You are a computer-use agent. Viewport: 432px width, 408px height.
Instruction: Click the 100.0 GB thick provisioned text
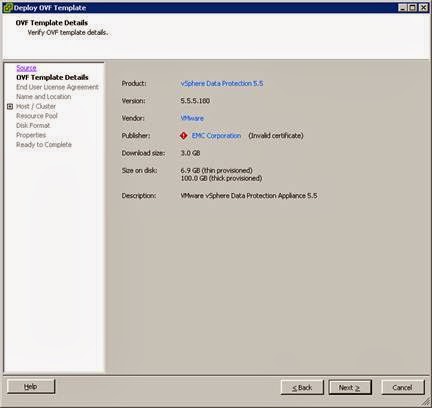(221, 178)
